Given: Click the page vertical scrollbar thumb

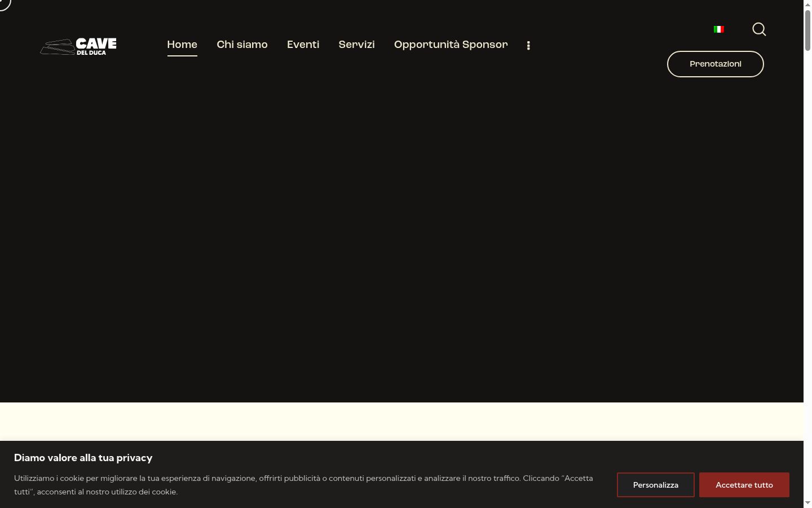Looking at the screenshot, I should pyautogui.click(x=807, y=30).
